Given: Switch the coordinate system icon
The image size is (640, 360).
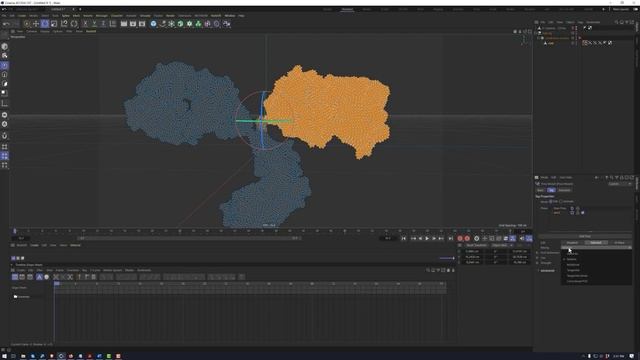Looking at the screenshot, I should (113, 24).
